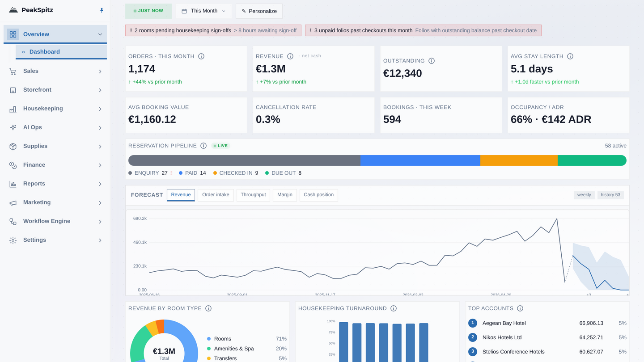The width and height of the screenshot is (644, 362).
Task: Click the calendar icon in This Month
Action: click(184, 11)
